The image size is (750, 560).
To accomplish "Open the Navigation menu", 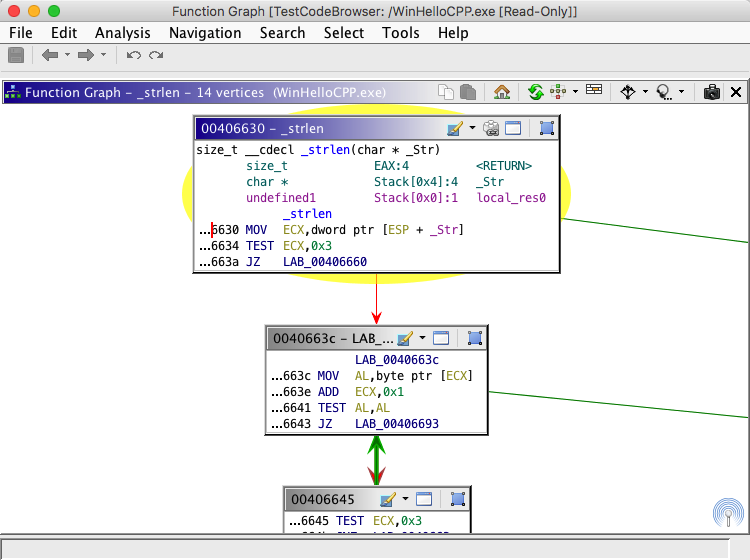I will 205,33.
